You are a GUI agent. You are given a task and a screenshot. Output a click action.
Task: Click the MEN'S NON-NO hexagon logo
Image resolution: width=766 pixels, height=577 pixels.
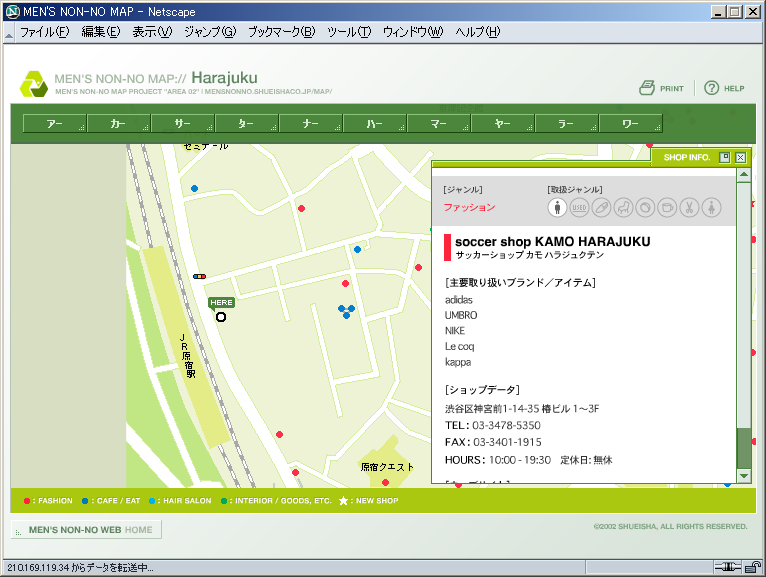[x=34, y=84]
